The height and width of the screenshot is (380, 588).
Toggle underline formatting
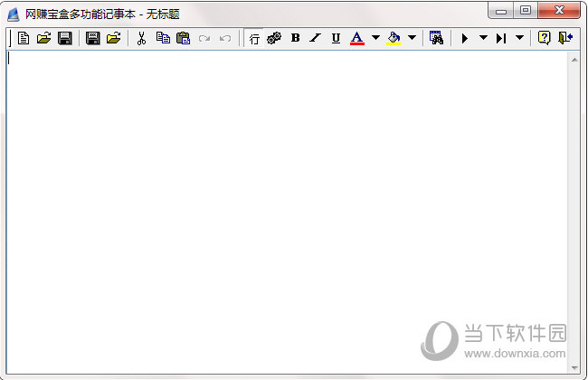pos(336,38)
